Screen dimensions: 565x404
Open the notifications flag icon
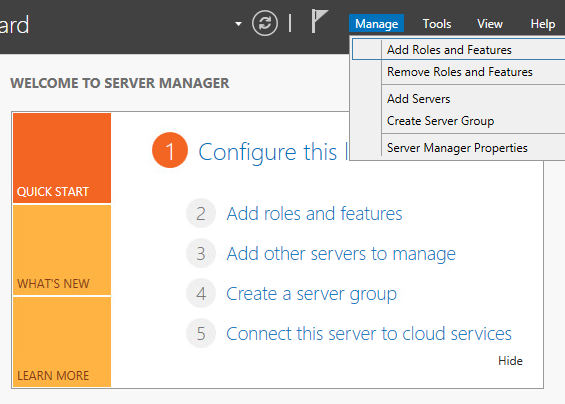coord(319,21)
